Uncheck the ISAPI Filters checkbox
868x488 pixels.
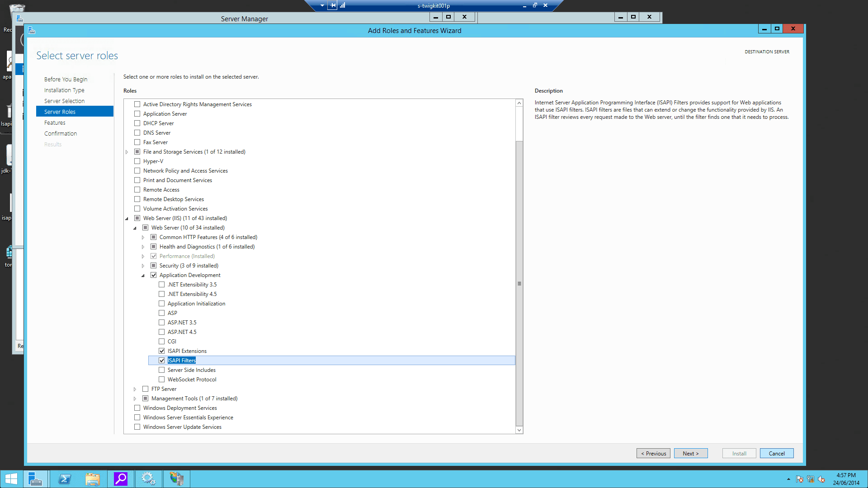pos(161,361)
